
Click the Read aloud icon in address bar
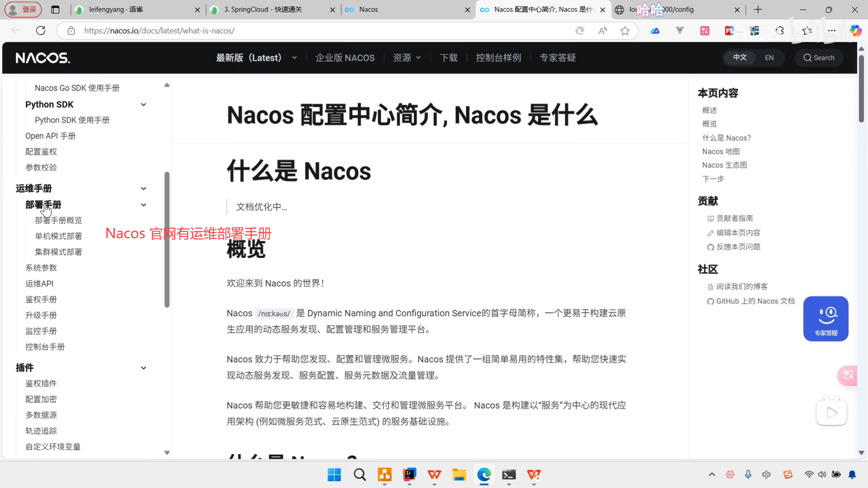coord(603,31)
